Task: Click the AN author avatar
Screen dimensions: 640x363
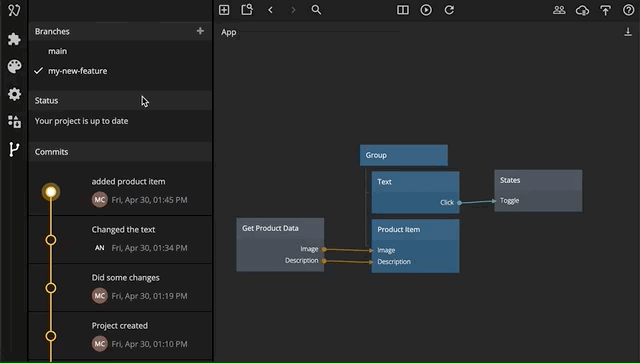Action: tap(100, 248)
